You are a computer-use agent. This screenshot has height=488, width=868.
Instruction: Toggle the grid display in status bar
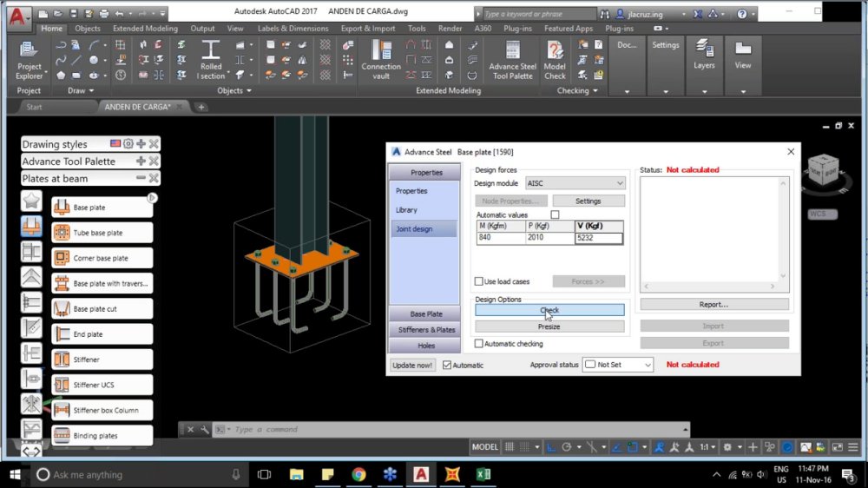click(x=510, y=447)
